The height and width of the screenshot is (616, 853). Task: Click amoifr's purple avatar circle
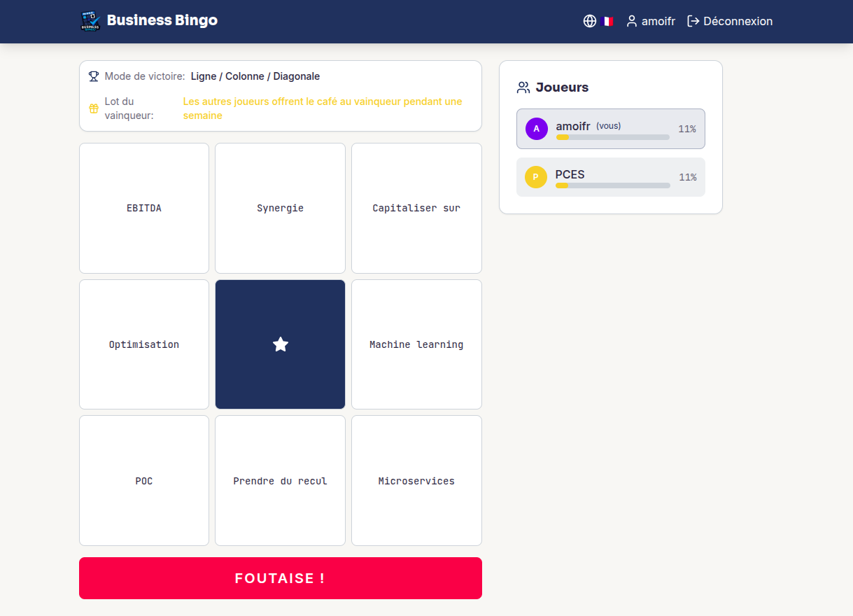click(x=536, y=129)
